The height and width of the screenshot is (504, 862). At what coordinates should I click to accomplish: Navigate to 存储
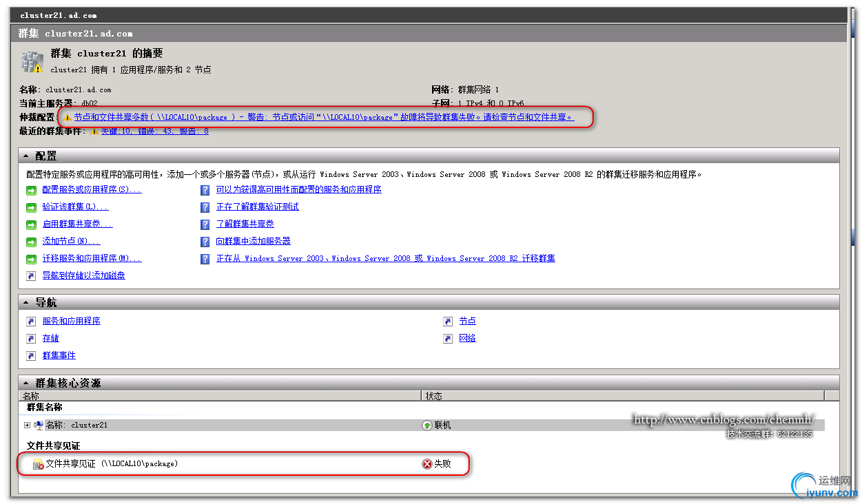pos(50,338)
